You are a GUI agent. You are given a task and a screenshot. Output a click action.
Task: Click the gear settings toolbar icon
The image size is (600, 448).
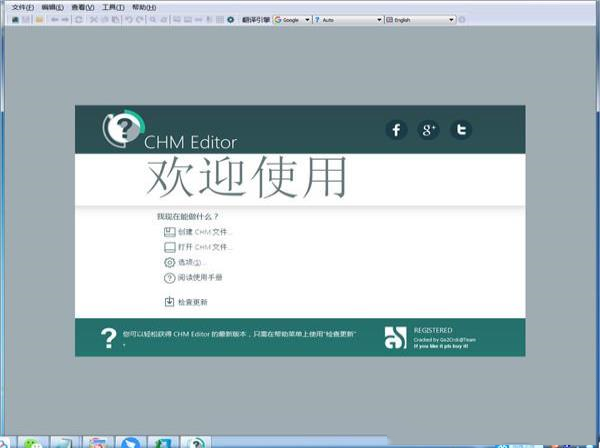coord(230,20)
